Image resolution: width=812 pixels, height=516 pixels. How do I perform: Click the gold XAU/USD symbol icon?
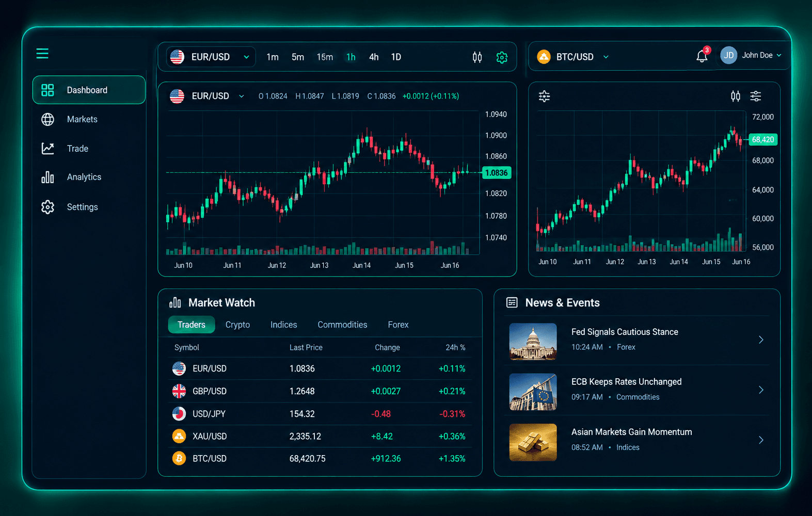[179, 436]
